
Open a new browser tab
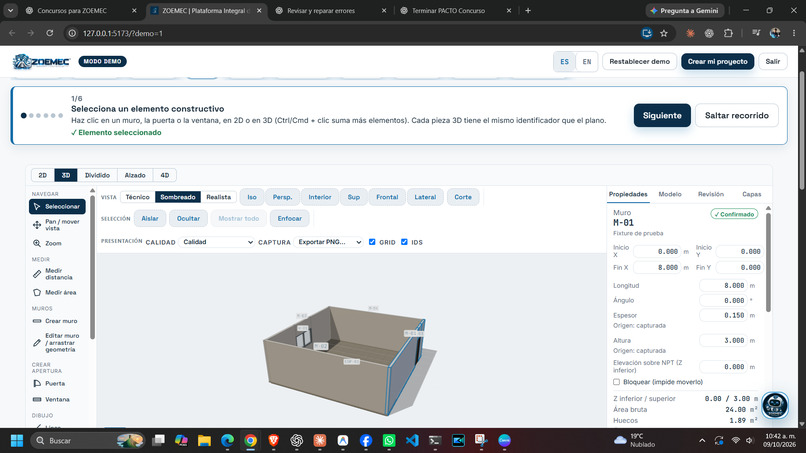528,10
